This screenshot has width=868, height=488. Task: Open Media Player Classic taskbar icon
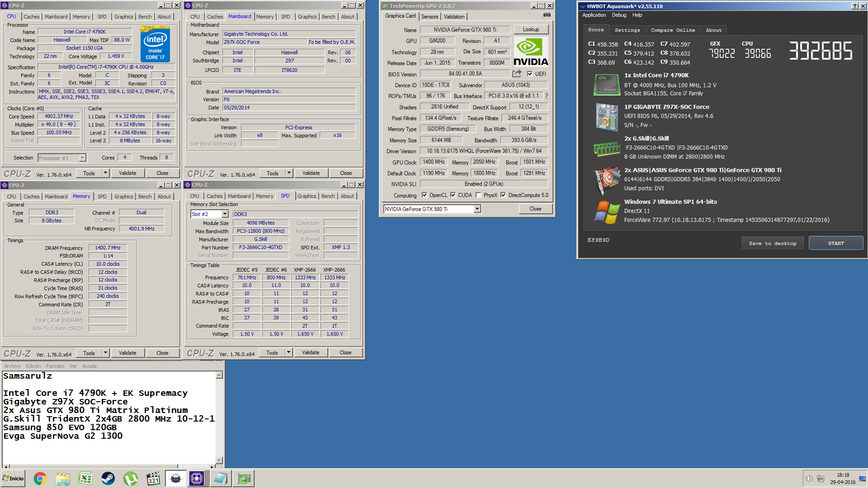click(x=153, y=479)
